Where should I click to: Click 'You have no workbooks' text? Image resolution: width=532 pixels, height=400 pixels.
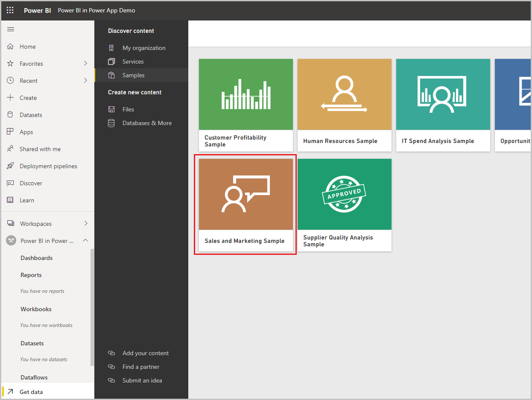[x=46, y=325]
